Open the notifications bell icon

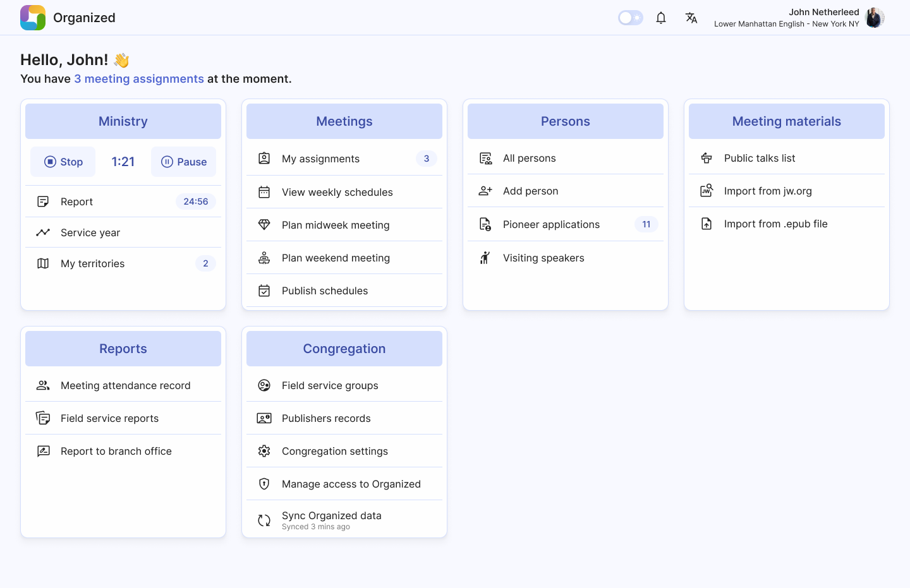click(661, 18)
